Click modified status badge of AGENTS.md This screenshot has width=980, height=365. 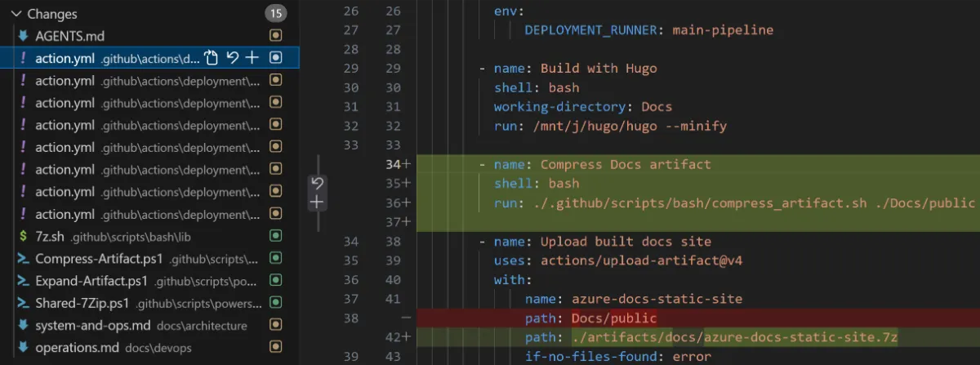[x=276, y=36]
